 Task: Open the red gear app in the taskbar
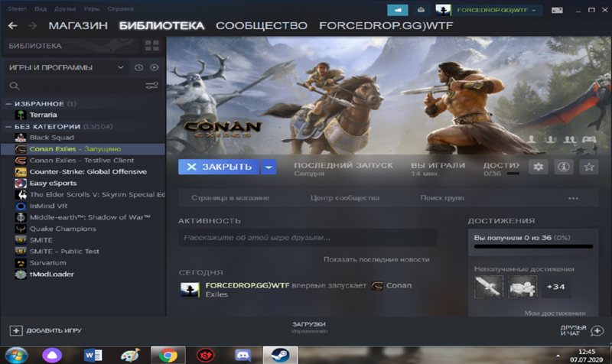coord(205,356)
